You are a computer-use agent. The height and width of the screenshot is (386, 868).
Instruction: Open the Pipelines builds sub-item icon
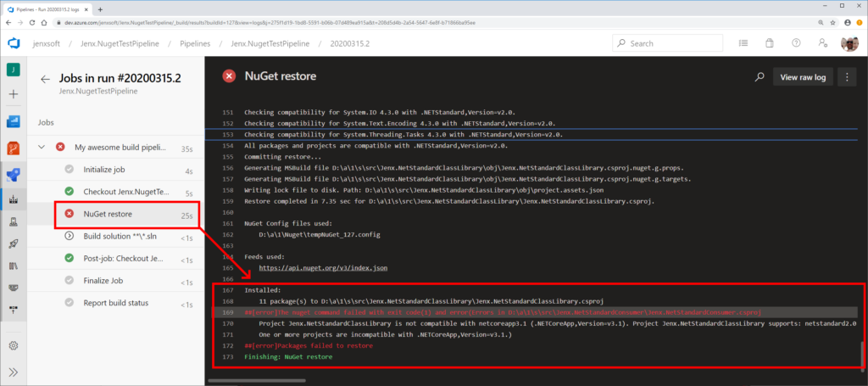(14, 200)
